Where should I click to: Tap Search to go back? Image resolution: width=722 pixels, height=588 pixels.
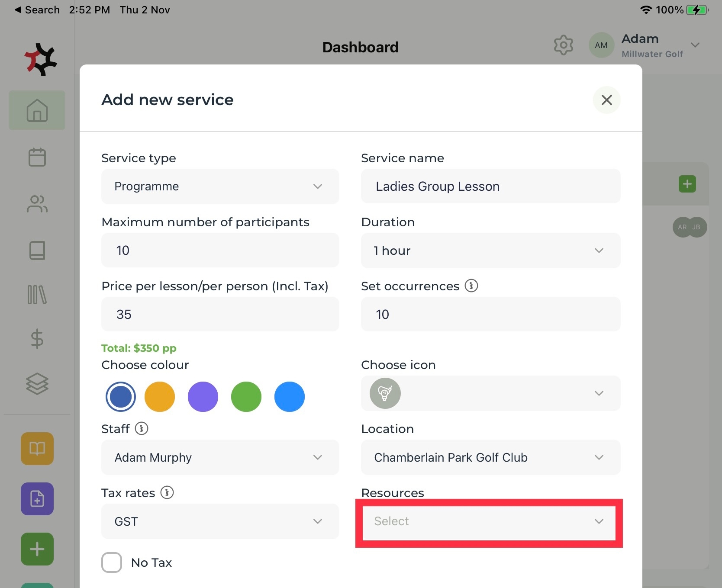coord(37,10)
